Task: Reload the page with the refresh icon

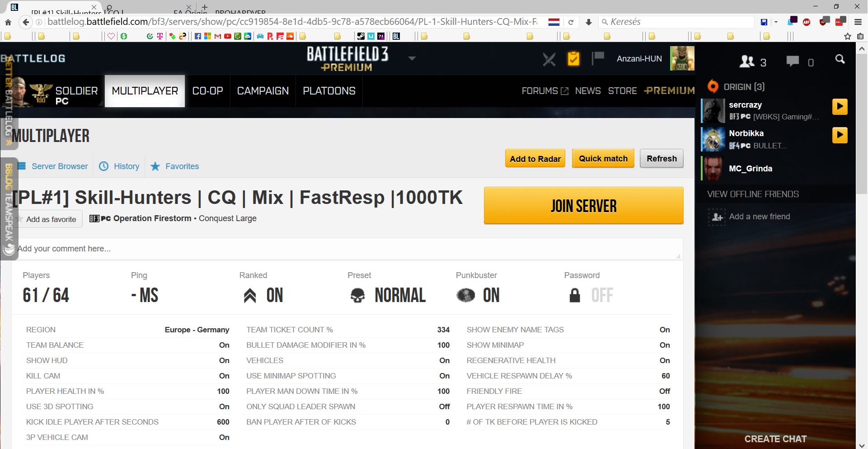Action: point(571,22)
